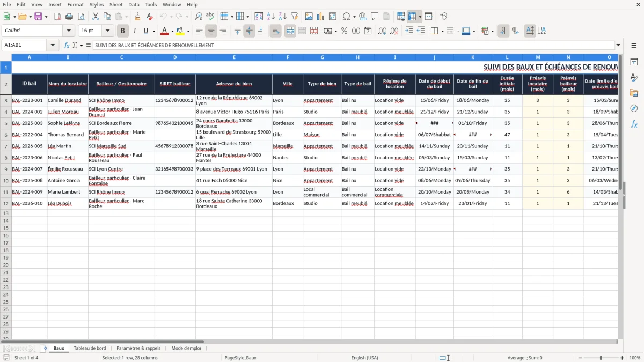Click the Insert Hyperlink icon
Viewport: 644px width, 362px height.
click(x=363, y=17)
